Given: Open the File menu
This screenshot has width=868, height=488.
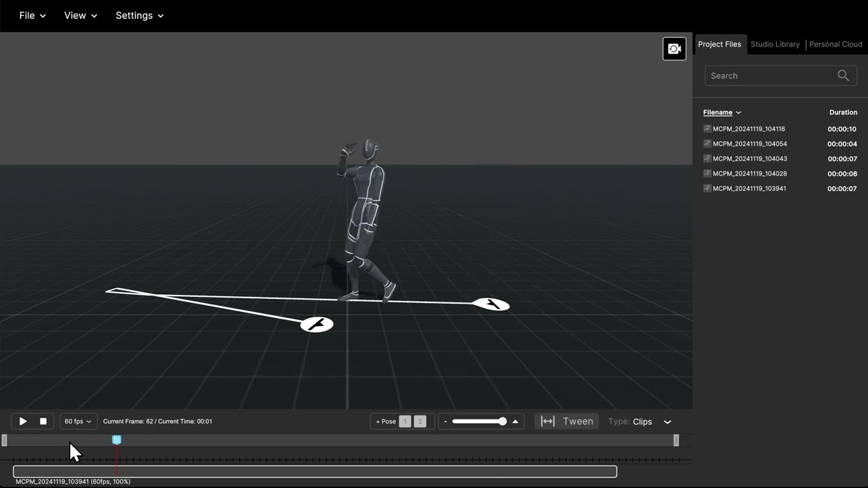Looking at the screenshot, I should (x=33, y=16).
